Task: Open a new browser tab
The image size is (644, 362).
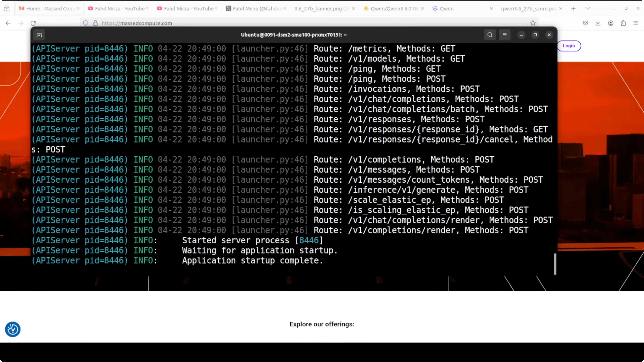Action: (x=573, y=9)
